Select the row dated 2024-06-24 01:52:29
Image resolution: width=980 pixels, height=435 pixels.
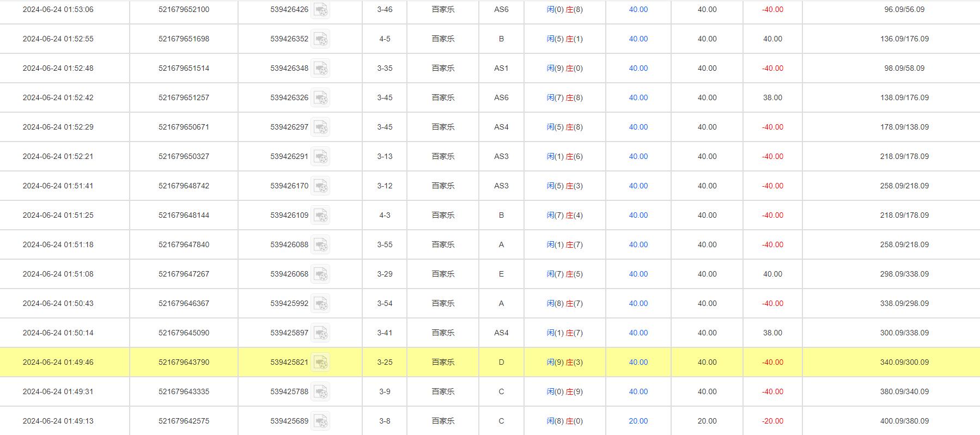58,127
